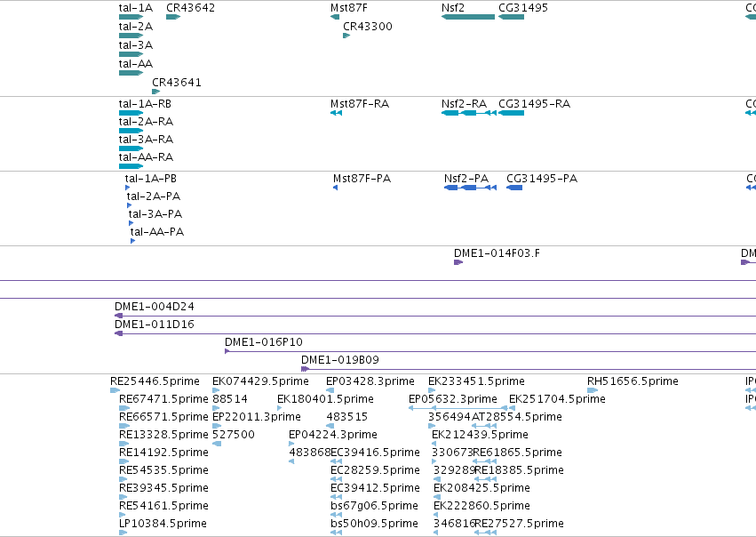Select the RE39345.5prime EST label
This screenshot has height=537, width=756.
[163, 489]
